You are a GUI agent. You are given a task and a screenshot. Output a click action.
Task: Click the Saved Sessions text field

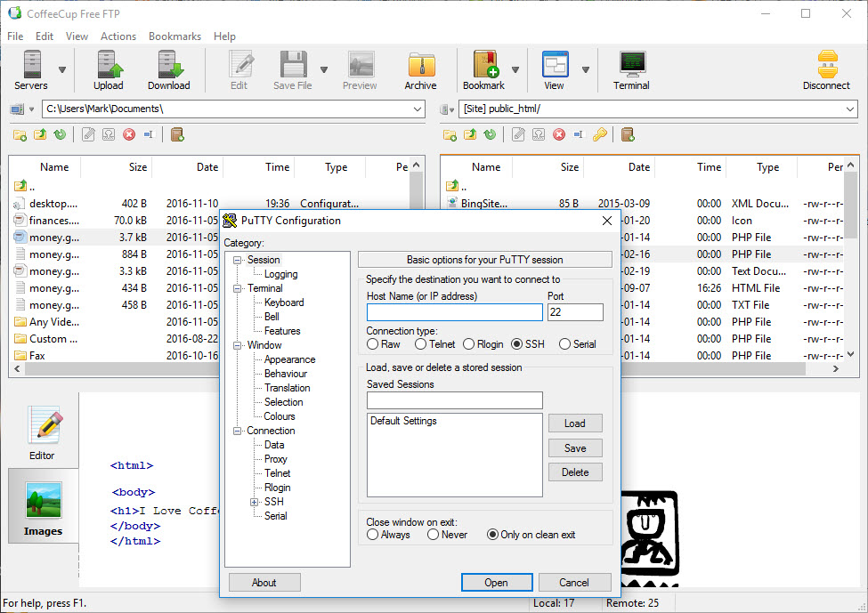coord(455,400)
